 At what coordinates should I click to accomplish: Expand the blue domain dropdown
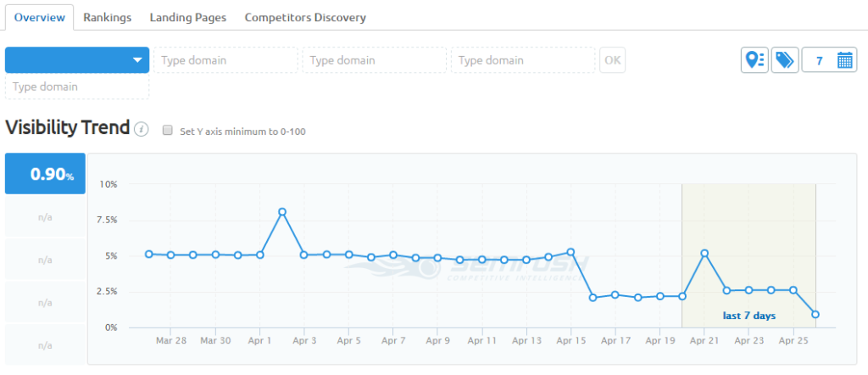pos(77,60)
